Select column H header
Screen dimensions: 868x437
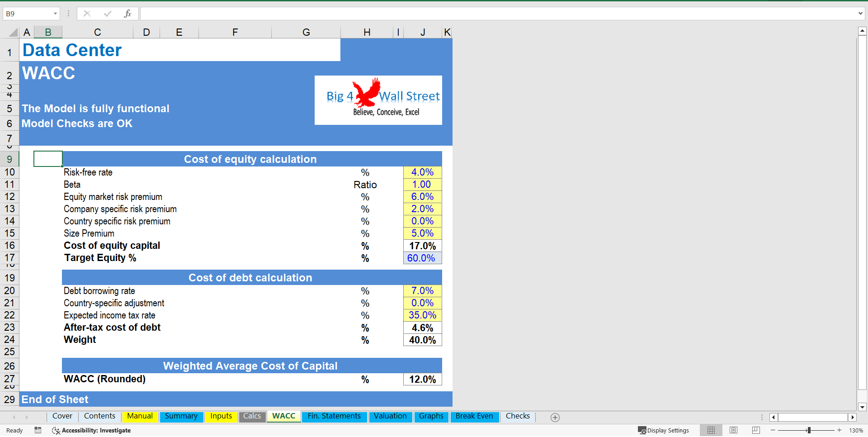pyautogui.click(x=367, y=32)
